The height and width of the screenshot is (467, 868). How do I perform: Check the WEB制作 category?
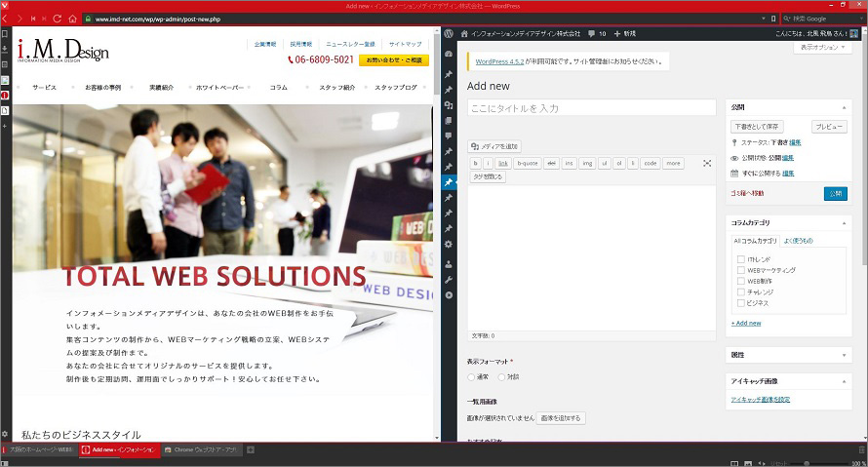tap(740, 281)
